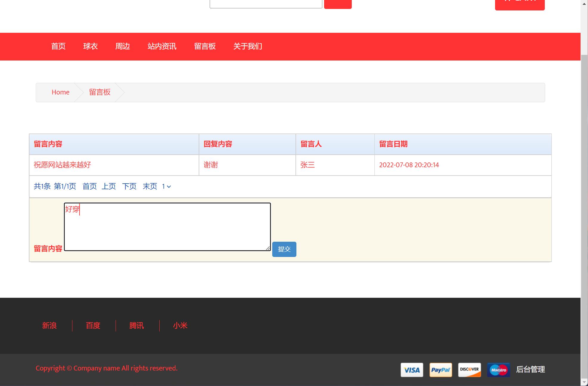Open the 留言板 navigation menu item
The width and height of the screenshot is (588, 386).
[205, 46]
